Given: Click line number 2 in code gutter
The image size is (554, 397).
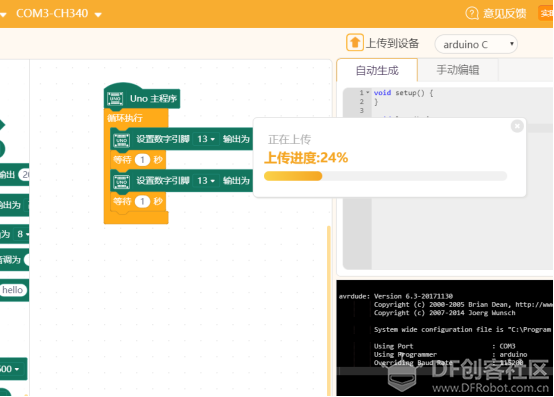Looking at the screenshot, I should [x=361, y=102].
